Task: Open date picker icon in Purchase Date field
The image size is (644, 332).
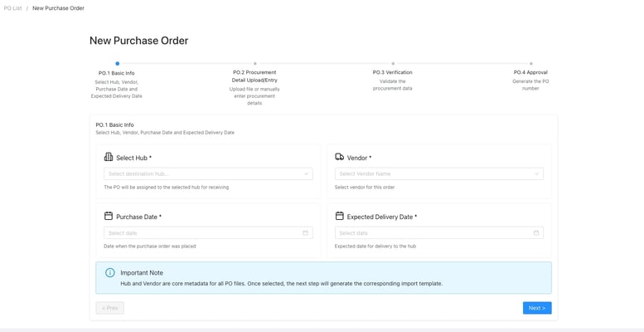Action: click(x=305, y=233)
